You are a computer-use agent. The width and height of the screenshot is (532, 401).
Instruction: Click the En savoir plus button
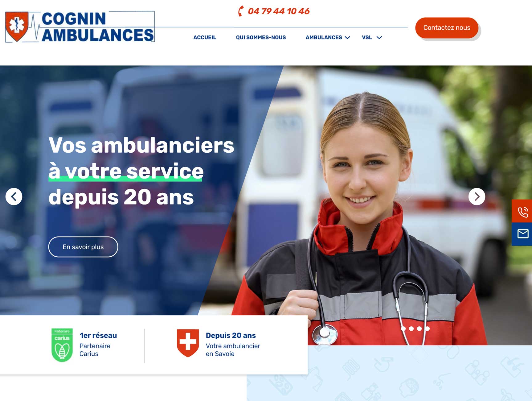coord(83,247)
